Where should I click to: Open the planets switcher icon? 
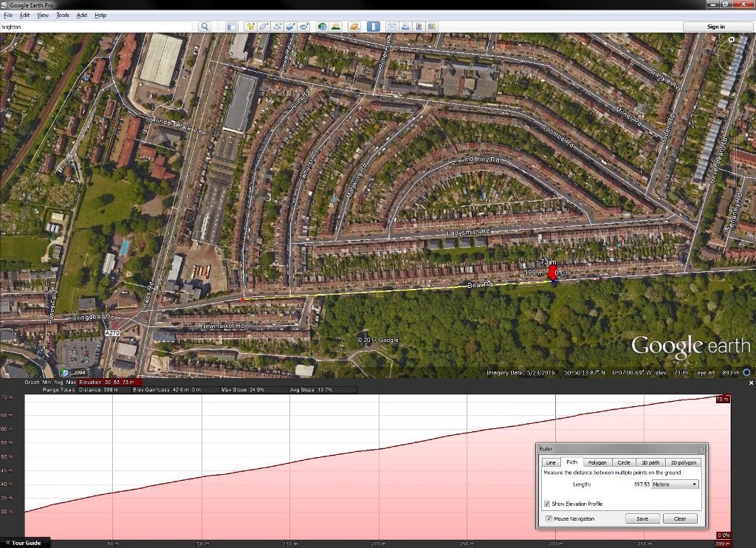pos(354,27)
